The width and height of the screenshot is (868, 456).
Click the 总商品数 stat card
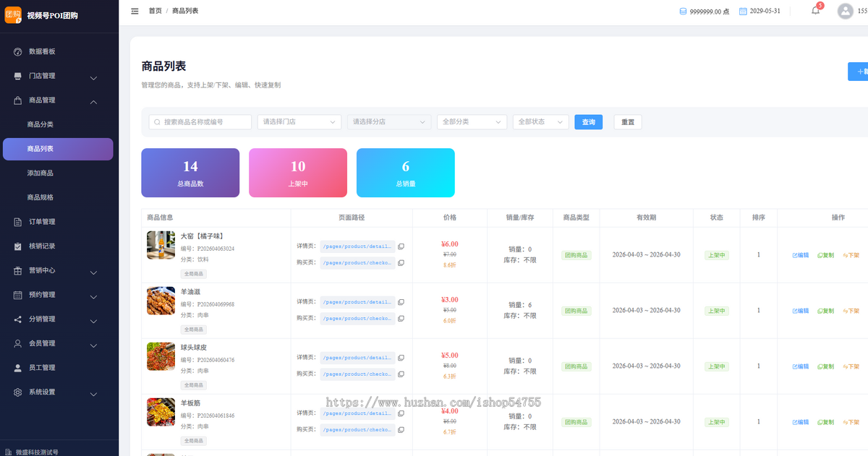coord(190,173)
